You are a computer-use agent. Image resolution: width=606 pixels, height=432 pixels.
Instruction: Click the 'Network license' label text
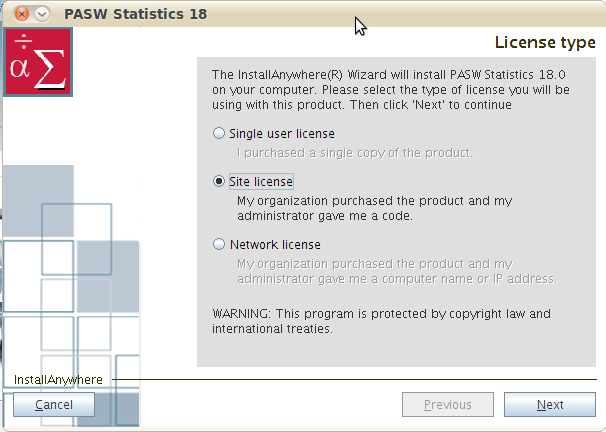pyautogui.click(x=275, y=244)
